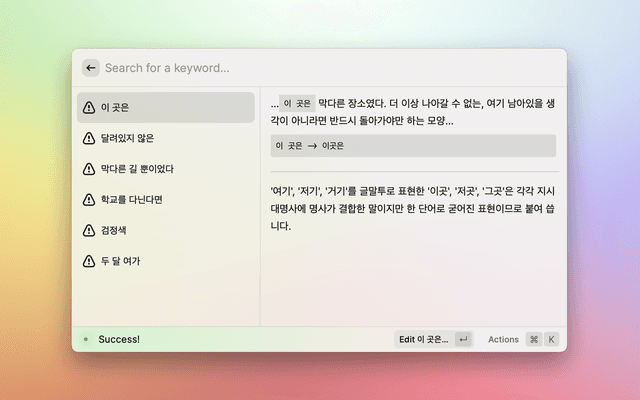
Task: Click the warning icon next to 검정색
Action: pyautogui.click(x=89, y=230)
